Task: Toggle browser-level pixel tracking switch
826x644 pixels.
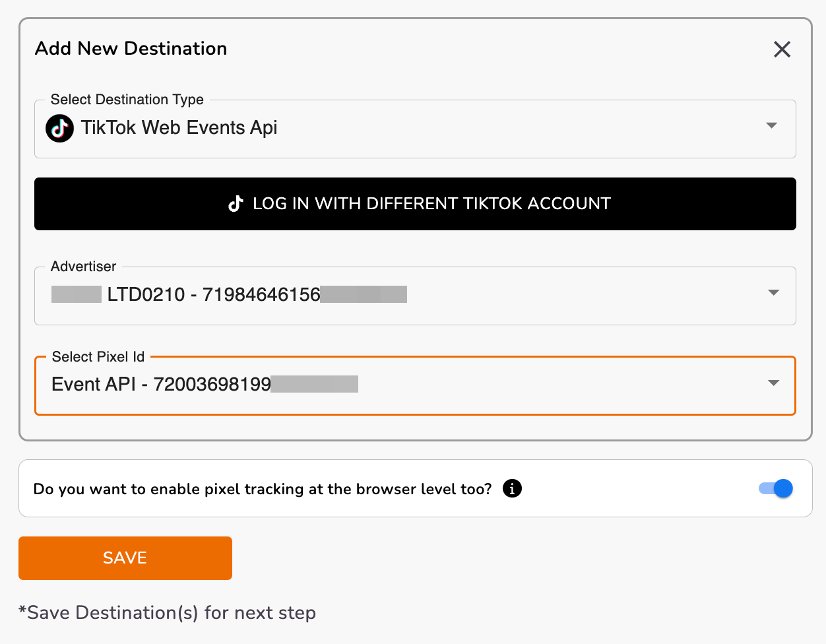Action: (x=776, y=488)
